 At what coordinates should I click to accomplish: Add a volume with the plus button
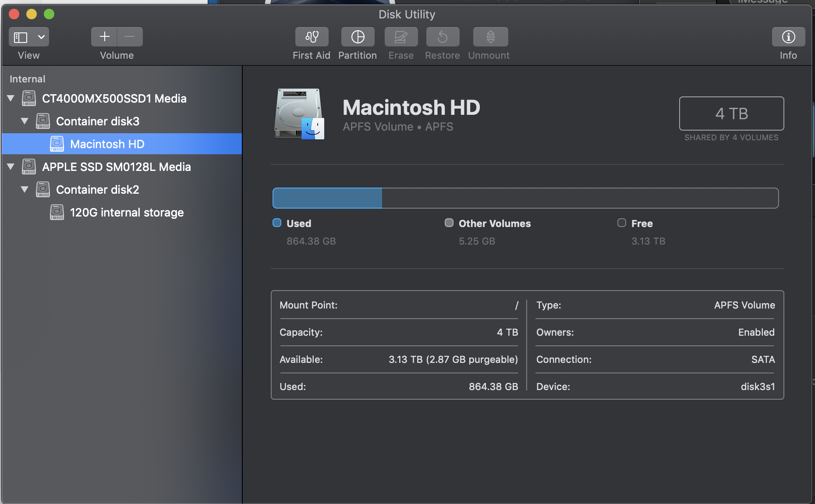click(104, 37)
